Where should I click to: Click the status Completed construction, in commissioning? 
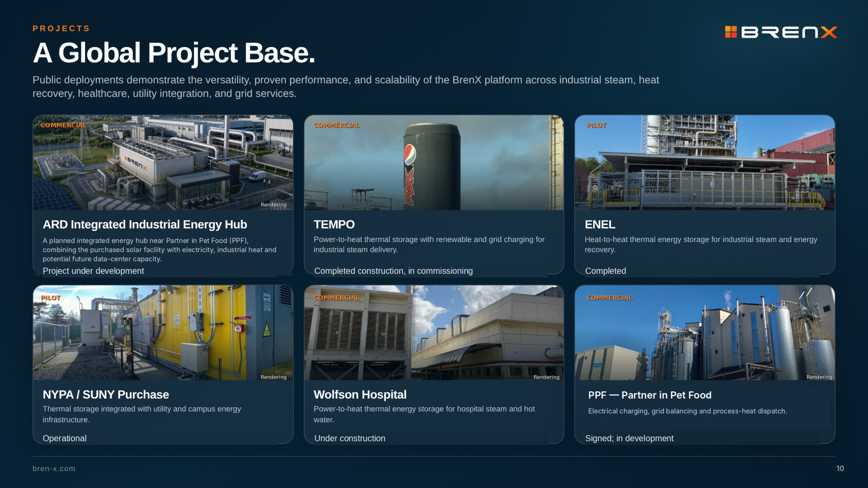[394, 271]
